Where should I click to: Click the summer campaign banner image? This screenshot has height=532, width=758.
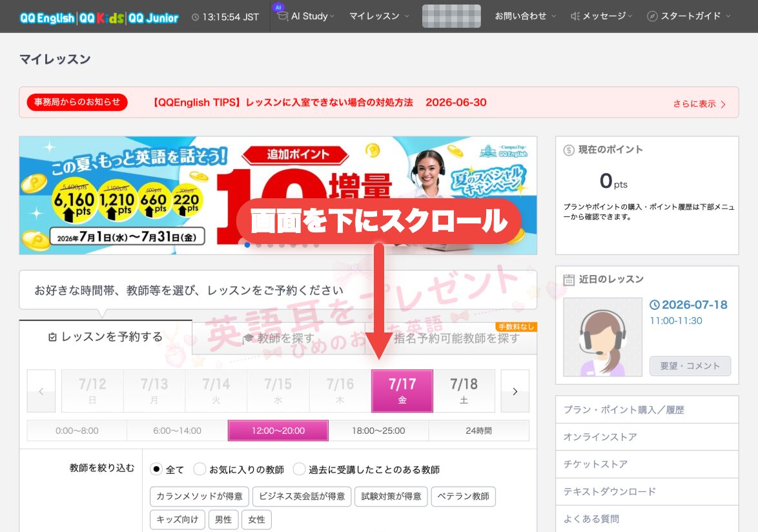(x=278, y=195)
